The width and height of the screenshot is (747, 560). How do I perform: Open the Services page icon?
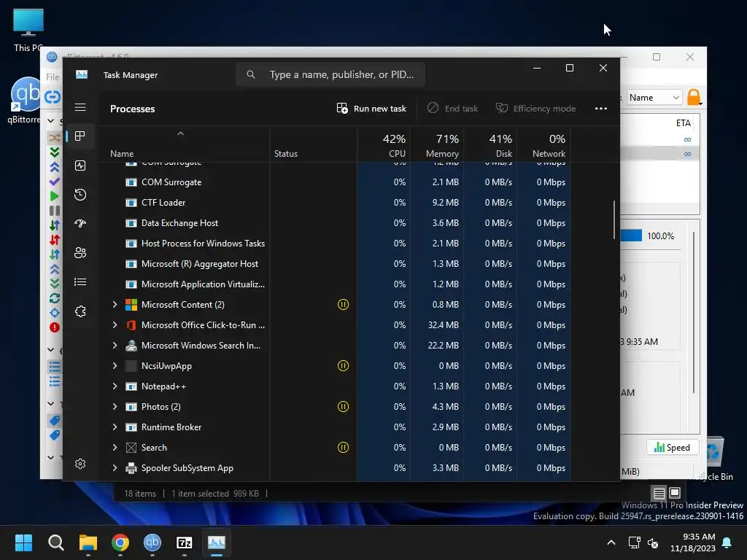80,311
